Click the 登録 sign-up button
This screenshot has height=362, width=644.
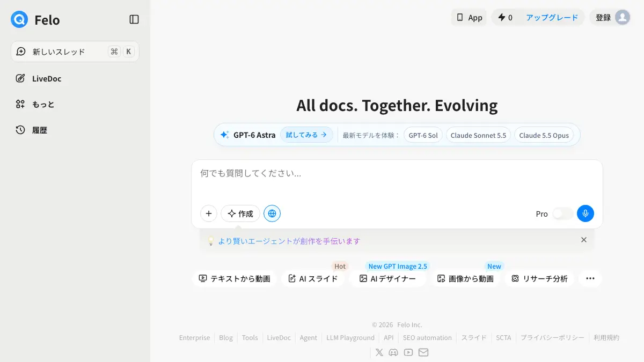click(x=603, y=17)
